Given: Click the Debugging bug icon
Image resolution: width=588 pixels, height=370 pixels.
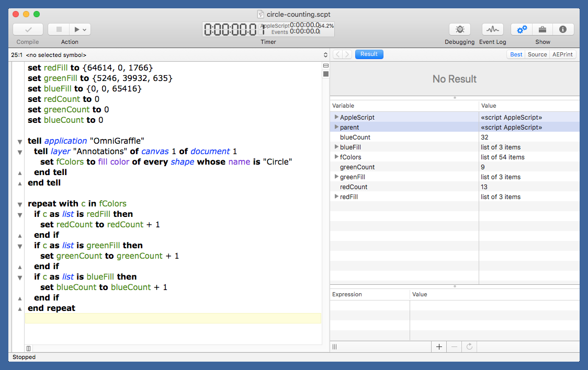Looking at the screenshot, I should pos(460,30).
